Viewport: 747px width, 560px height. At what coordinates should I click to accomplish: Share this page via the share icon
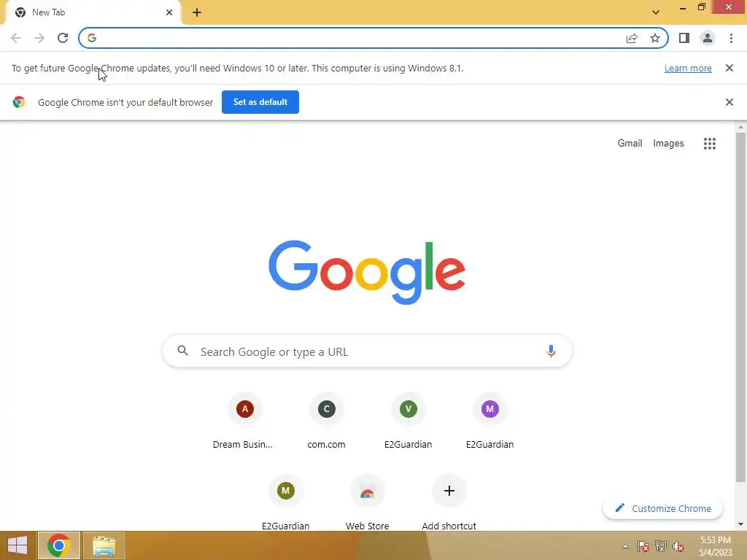(632, 38)
